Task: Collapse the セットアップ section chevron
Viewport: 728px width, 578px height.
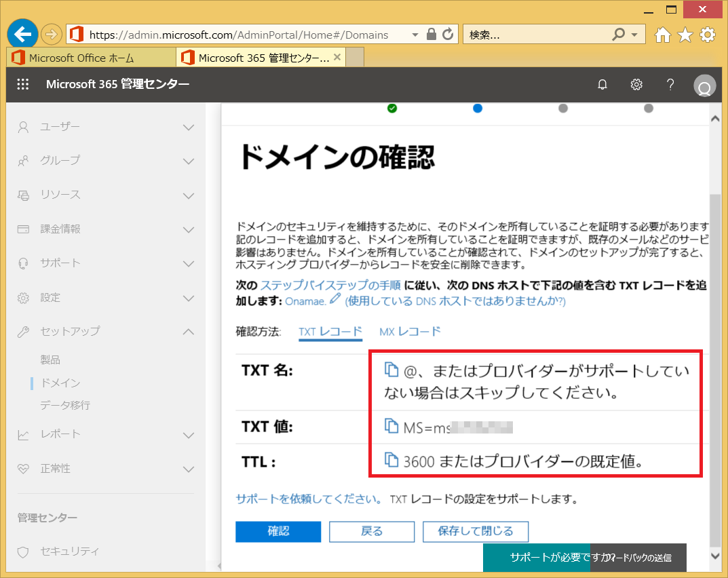Action: (x=188, y=332)
